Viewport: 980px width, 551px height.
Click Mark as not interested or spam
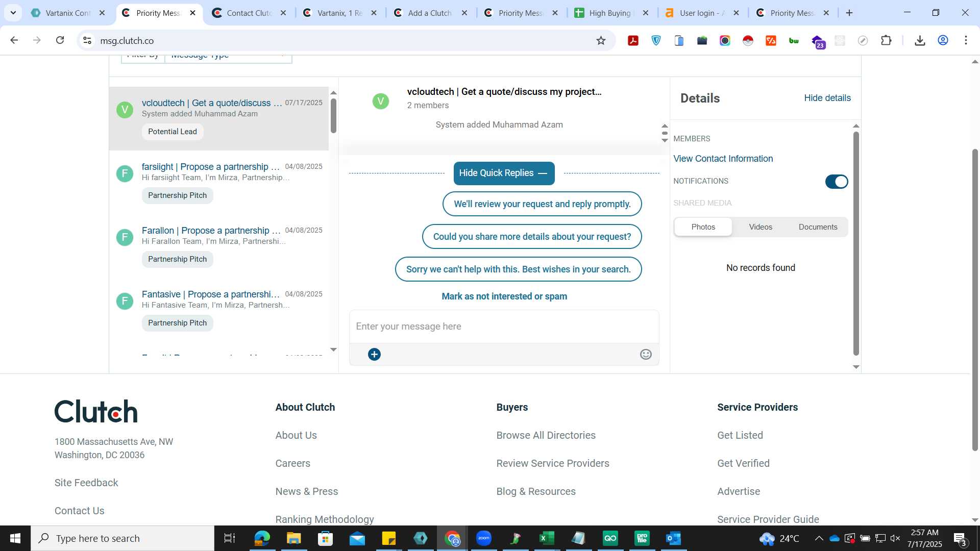coord(504,296)
